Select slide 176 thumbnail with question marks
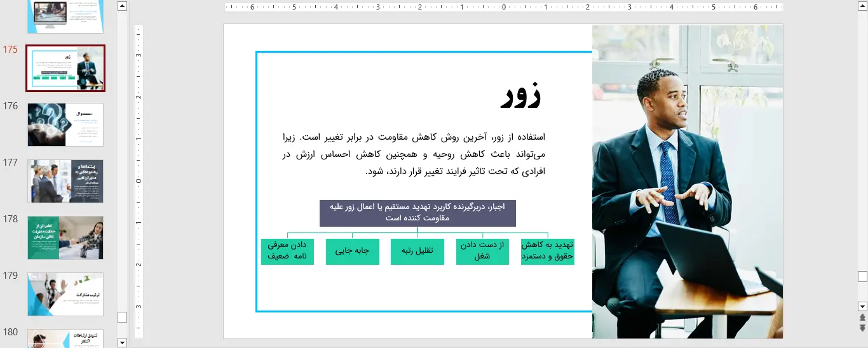 [65, 124]
